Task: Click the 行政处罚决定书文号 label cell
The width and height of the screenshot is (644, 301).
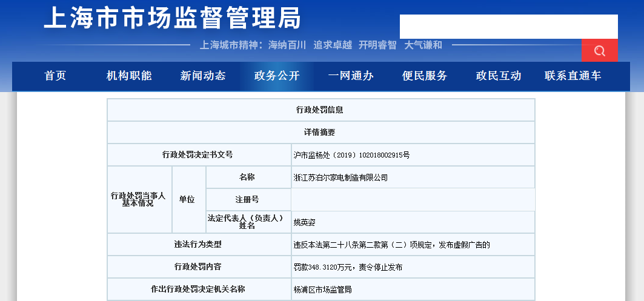Action: (x=199, y=155)
